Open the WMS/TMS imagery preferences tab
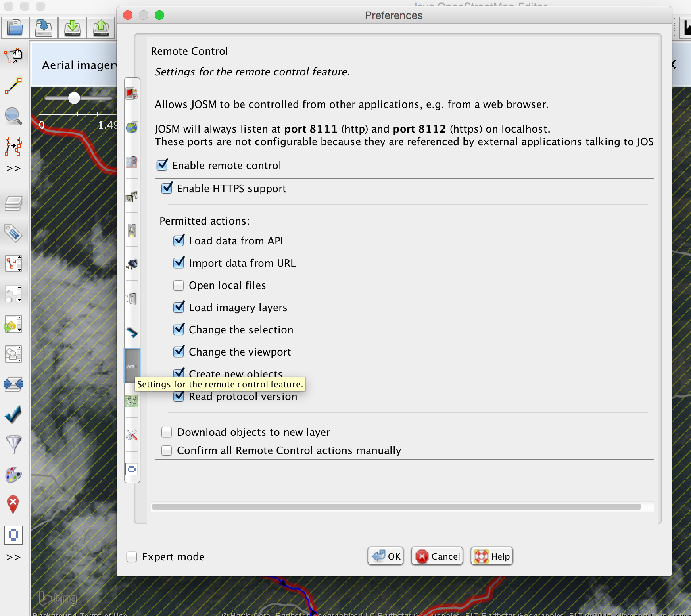The image size is (691, 616). (x=132, y=401)
